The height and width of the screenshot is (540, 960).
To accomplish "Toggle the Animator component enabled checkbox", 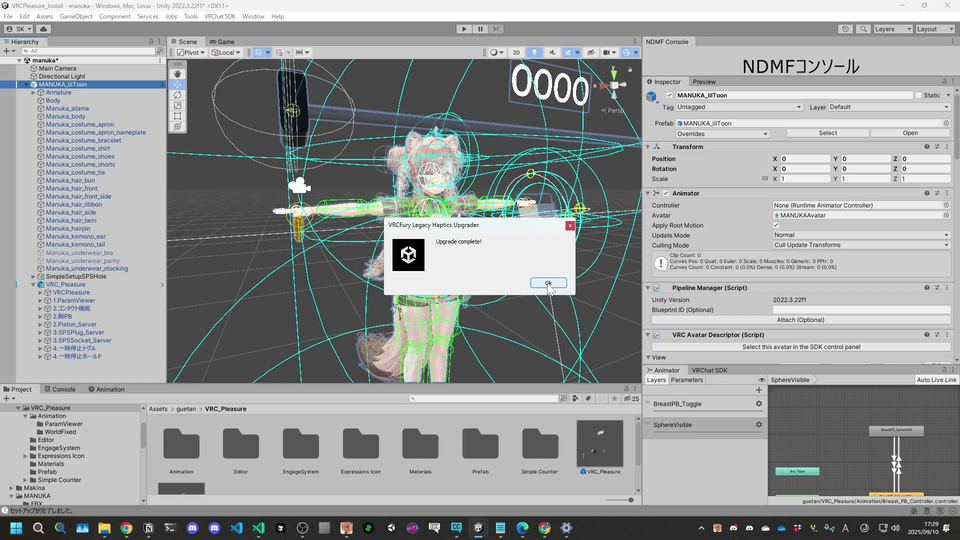I will [666, 193].
